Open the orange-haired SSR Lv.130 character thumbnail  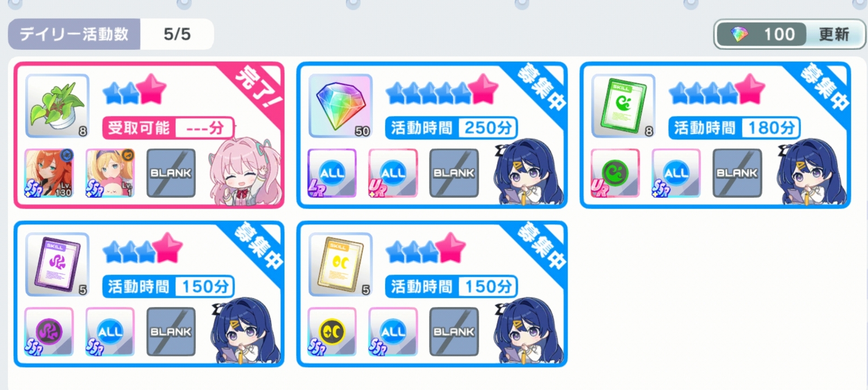pyautogui.click(x=49, y=173)
